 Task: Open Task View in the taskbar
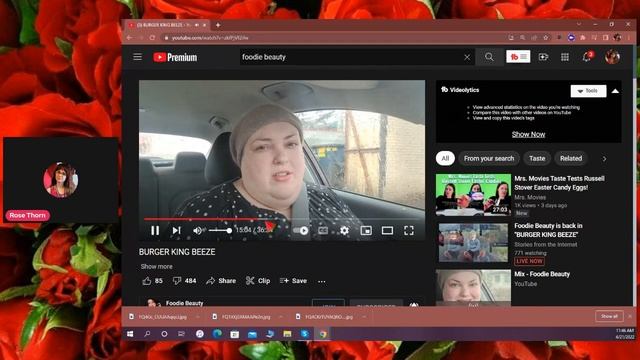click(x=181, y=334)
